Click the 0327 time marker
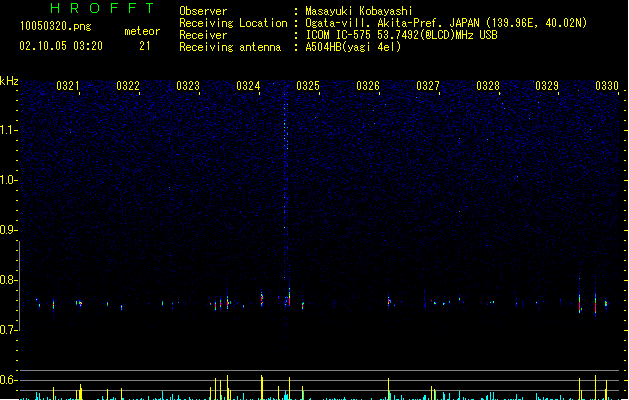This screenshot has width=629, height=400. pyautogui.click(x=428, y=86)
